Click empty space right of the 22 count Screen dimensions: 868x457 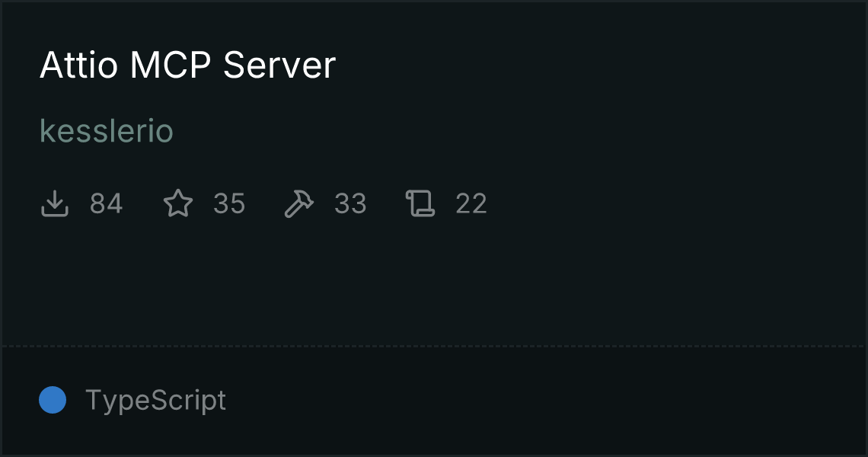click(675, 203)
